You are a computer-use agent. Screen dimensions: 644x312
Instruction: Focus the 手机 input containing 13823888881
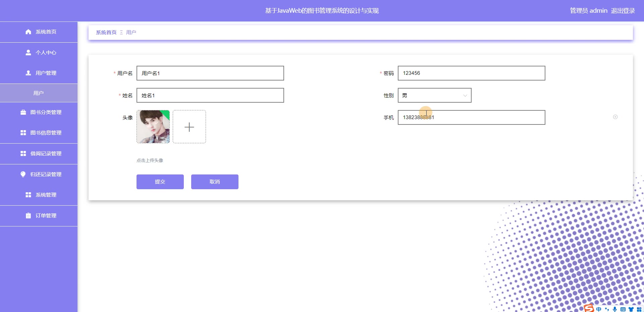(x=472, y=117)
